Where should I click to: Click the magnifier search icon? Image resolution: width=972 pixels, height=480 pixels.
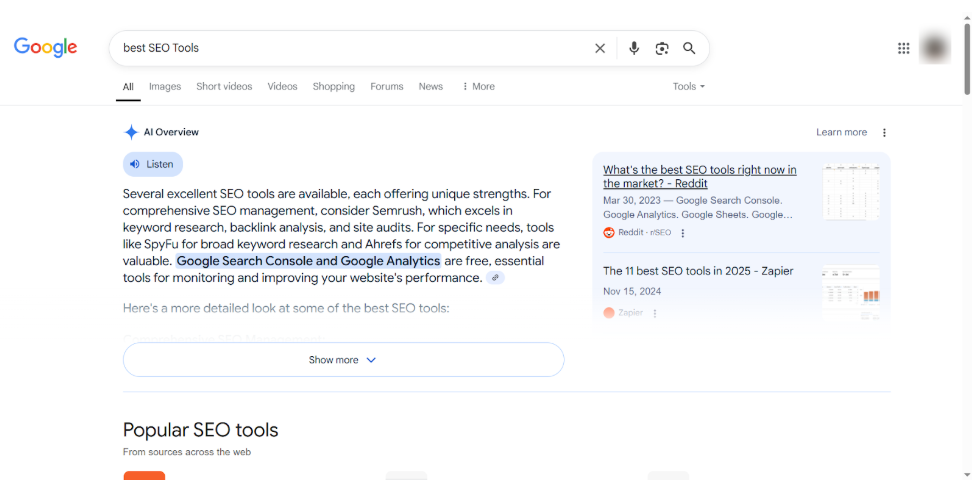coord(689,48)
